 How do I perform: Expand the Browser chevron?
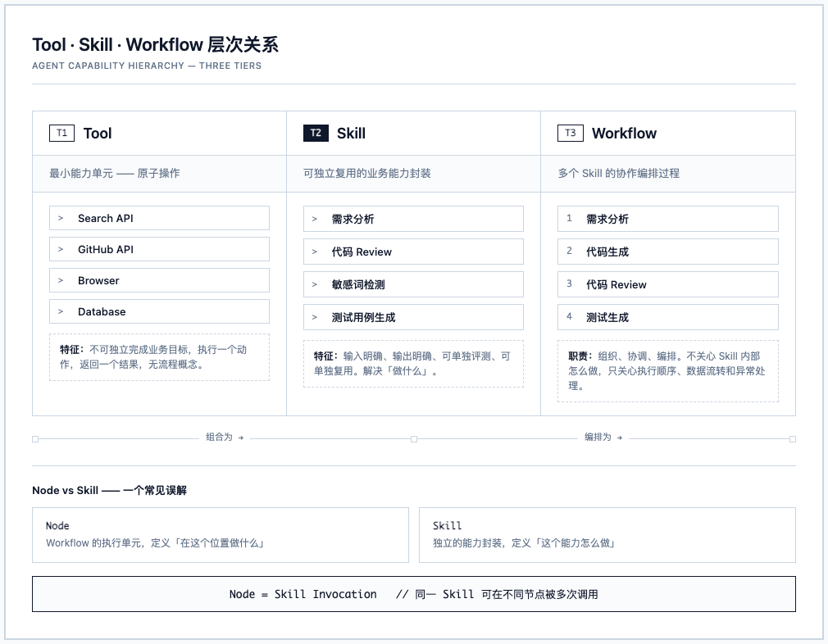click(61, 280)
